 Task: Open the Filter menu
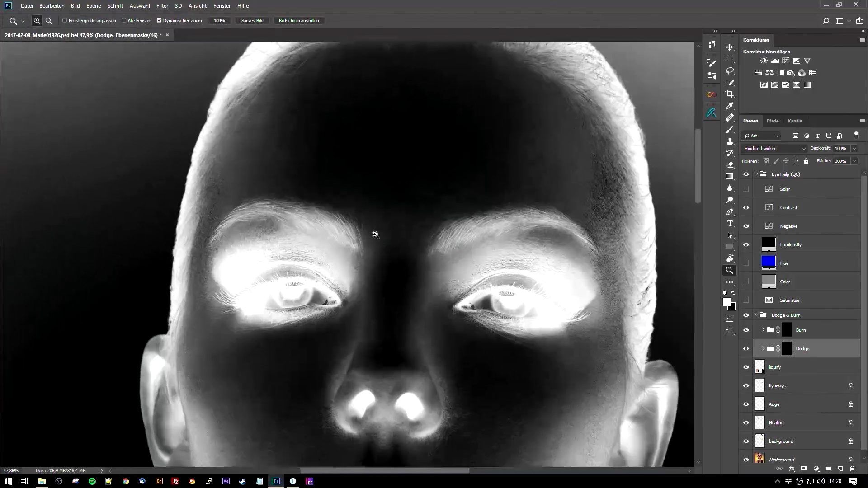coord(162,6)
